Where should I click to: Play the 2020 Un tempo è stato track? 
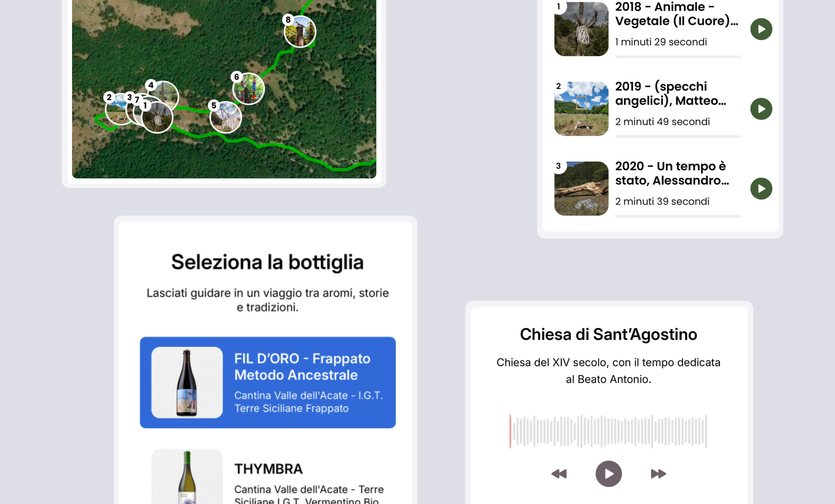click(x=761, y=189)
